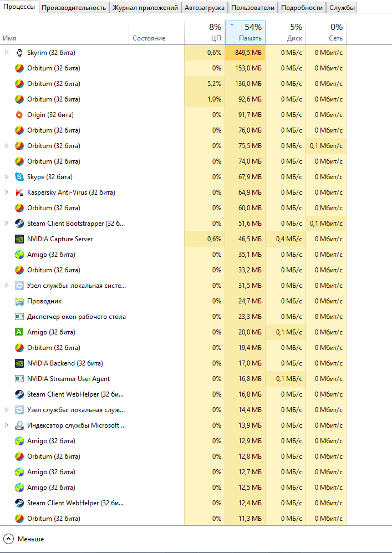Click the NVIDIA Backend process icon
The height and width of the screenshot is (553, 392).
coord(19,363)
